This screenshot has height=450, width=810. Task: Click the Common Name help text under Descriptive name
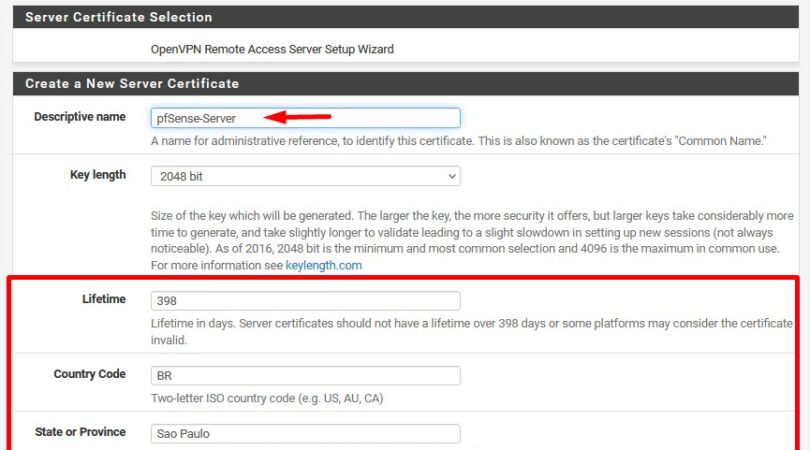point(458,141)
